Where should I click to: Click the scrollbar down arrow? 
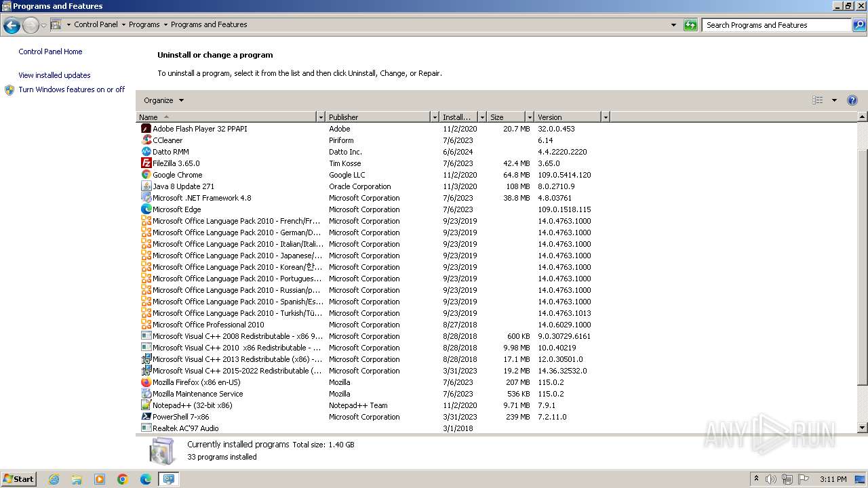[x=863, y=428]
